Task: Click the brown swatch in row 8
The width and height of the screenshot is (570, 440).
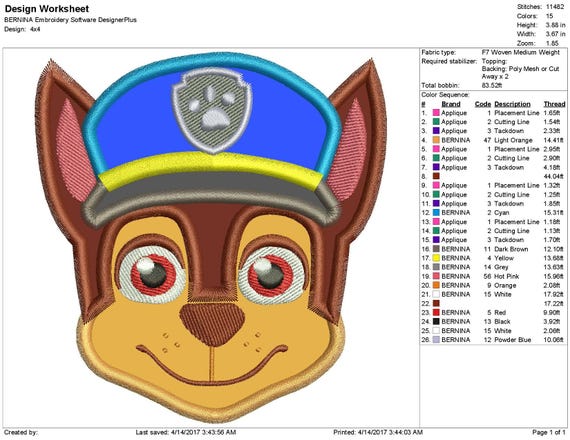Action: point(436,176)
